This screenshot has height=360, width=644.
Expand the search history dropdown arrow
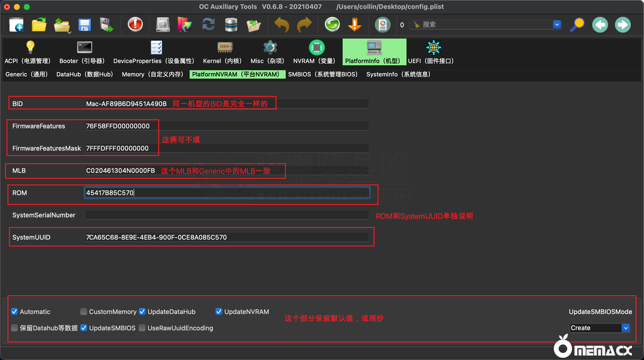point(557,25)
